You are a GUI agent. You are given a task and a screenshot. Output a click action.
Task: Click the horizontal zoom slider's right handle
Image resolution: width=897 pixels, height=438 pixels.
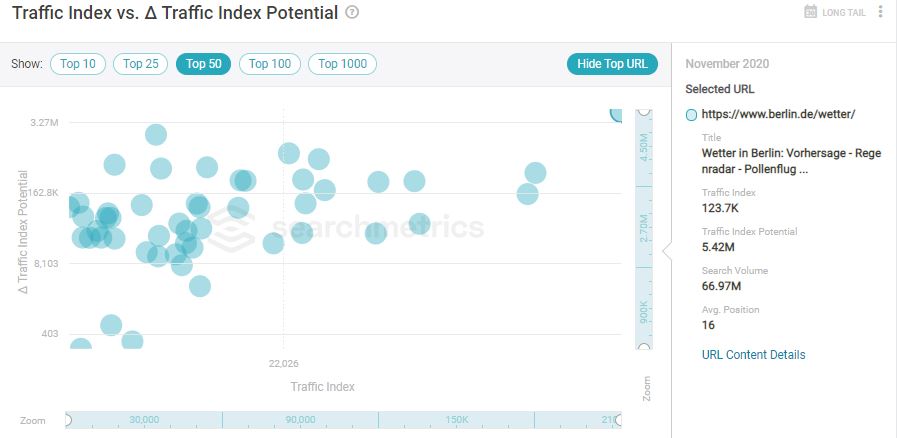tap(617, 420)
